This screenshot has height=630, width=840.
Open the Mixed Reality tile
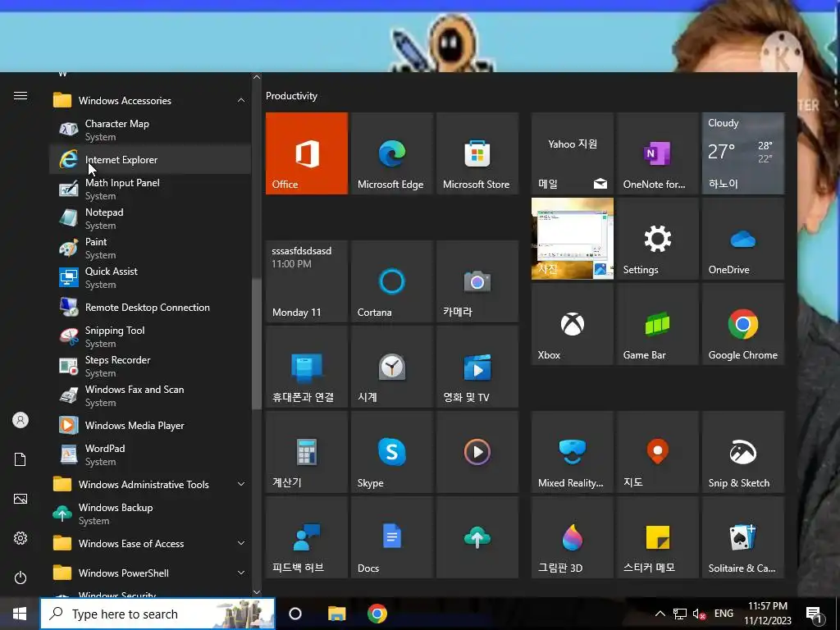[572, 452]
